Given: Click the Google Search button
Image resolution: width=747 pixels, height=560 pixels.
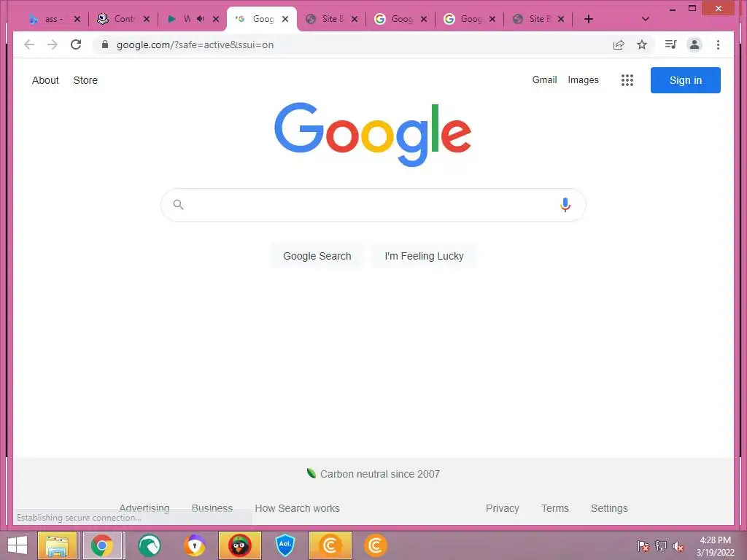Looking at the screenshot, I should tap(317, 256).
